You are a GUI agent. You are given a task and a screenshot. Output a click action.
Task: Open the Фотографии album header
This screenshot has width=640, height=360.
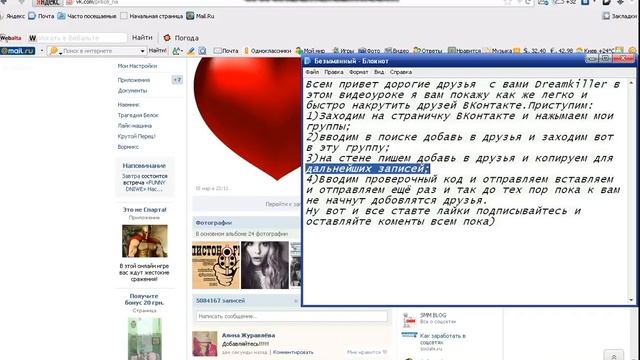(213, 223)
